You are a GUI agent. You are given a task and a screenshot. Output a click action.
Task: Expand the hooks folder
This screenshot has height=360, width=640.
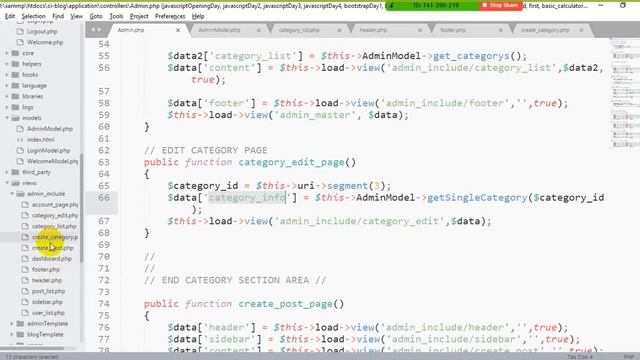(x=7, y=75)
